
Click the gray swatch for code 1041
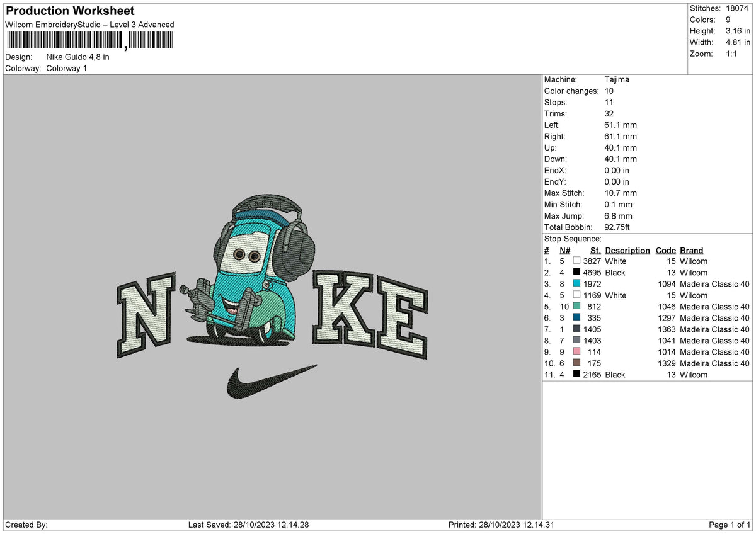[576, 340]
